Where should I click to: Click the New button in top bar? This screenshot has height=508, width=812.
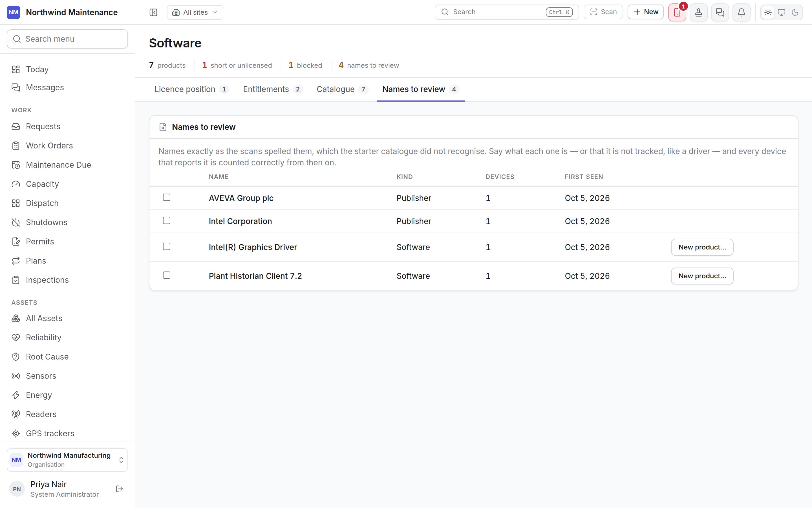click(x=646, y=12)
